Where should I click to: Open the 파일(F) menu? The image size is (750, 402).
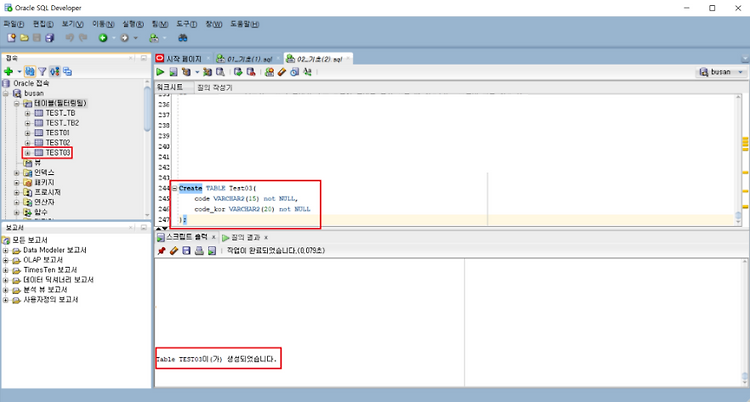click(13, 24)
